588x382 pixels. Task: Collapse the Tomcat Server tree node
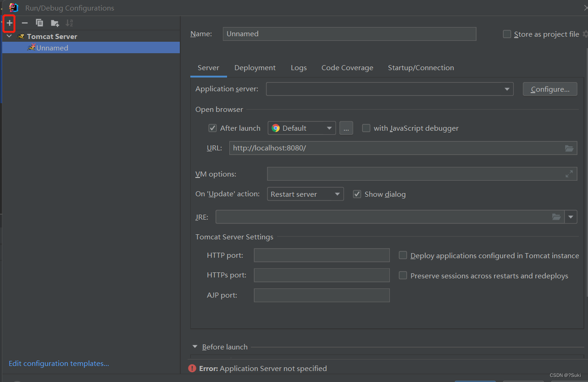pyautogui.click(x=9, y=36)
